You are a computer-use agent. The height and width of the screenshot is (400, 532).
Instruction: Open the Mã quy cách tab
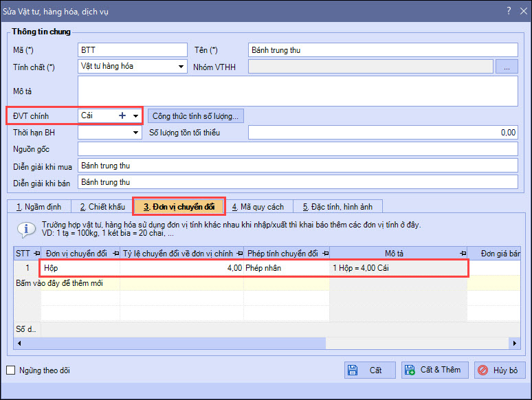[258, 206]
